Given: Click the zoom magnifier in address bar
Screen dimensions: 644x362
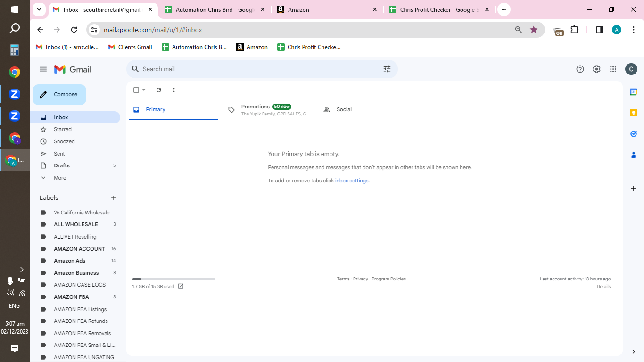Looking at the screenshot, I should 519,30.
